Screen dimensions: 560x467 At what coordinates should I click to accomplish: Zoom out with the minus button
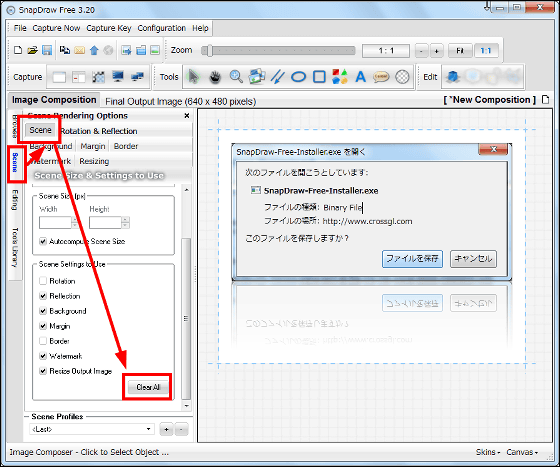tap(421, 51)
